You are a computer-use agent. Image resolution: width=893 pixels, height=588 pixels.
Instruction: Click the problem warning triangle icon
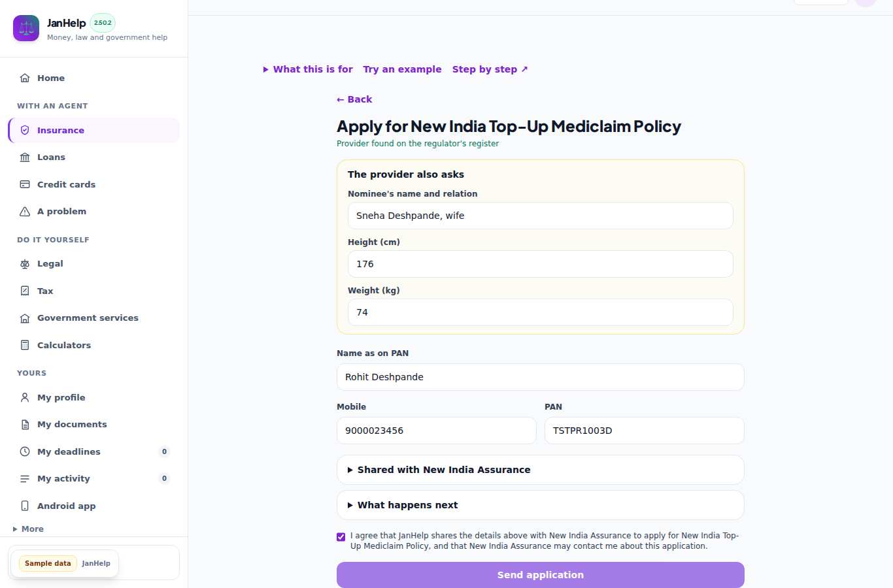point(25,211)
